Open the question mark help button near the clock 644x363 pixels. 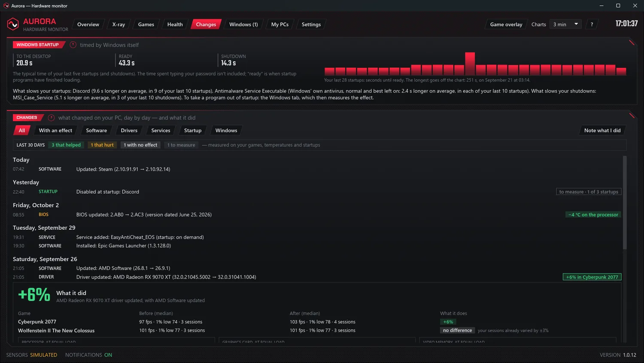(x=592, y=24)
